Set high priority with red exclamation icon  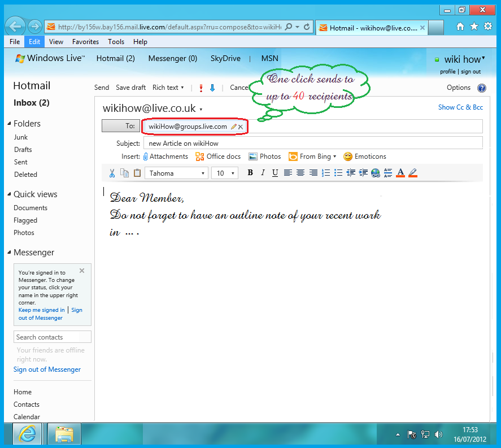[201, 88]
